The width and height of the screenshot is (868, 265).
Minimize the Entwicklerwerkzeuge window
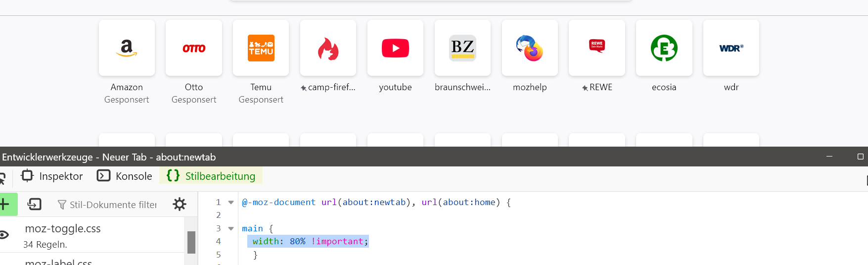click(829, 157)
